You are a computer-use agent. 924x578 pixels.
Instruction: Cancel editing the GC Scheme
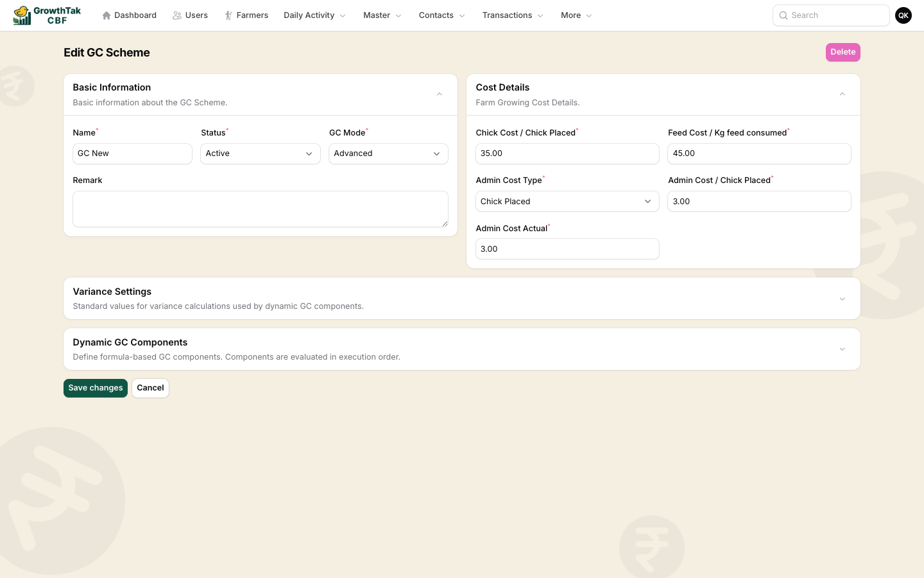pyautogui.click(x=150, y=388)
